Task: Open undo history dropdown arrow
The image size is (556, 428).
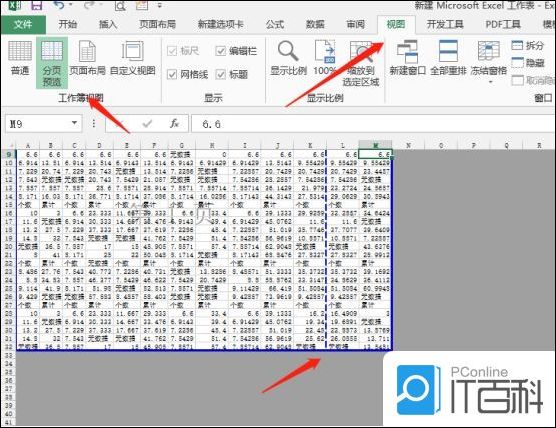Action: point(71,5)
